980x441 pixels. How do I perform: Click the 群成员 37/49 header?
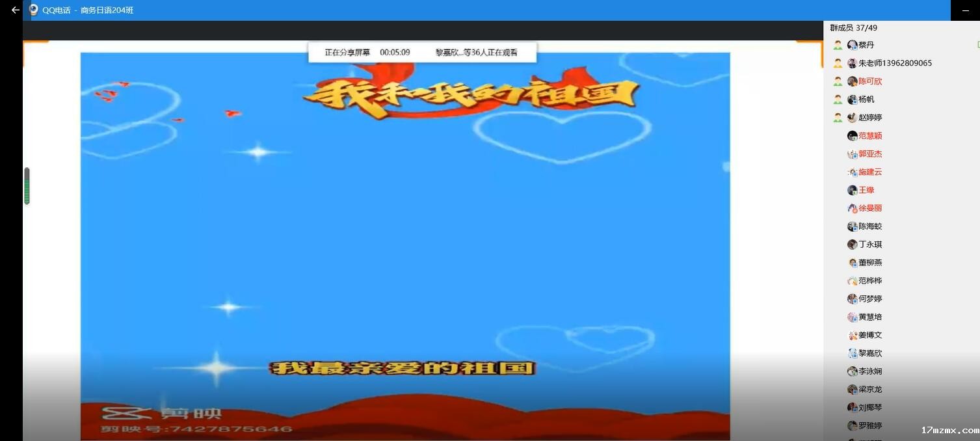pos(854,28)
